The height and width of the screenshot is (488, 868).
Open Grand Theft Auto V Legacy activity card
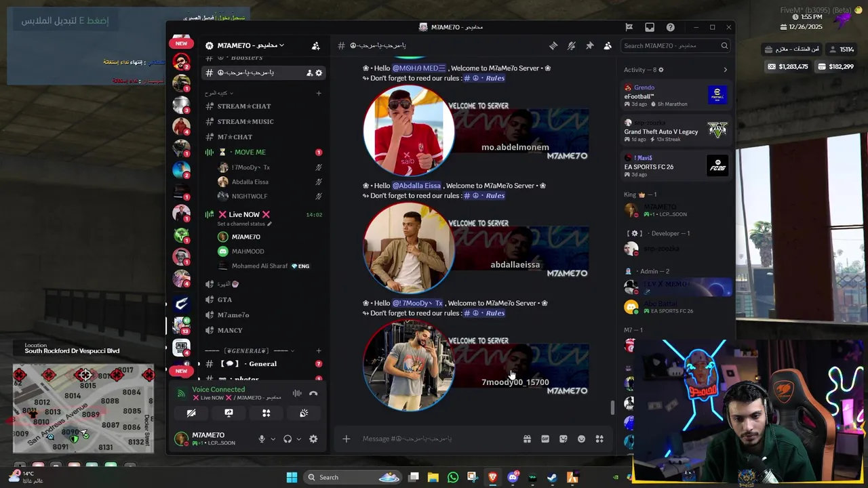click(676, 131)
